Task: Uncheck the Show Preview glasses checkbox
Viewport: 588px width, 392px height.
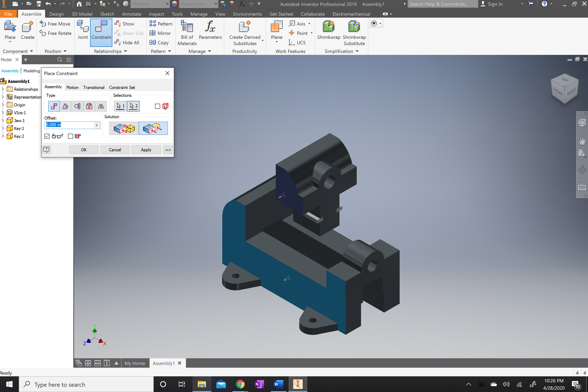Action: click(47, 136)
